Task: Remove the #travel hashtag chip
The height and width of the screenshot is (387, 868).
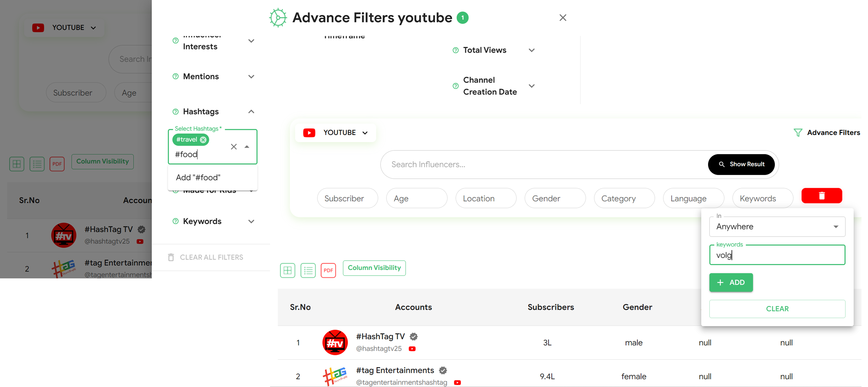Action: [x=203, y=140]
